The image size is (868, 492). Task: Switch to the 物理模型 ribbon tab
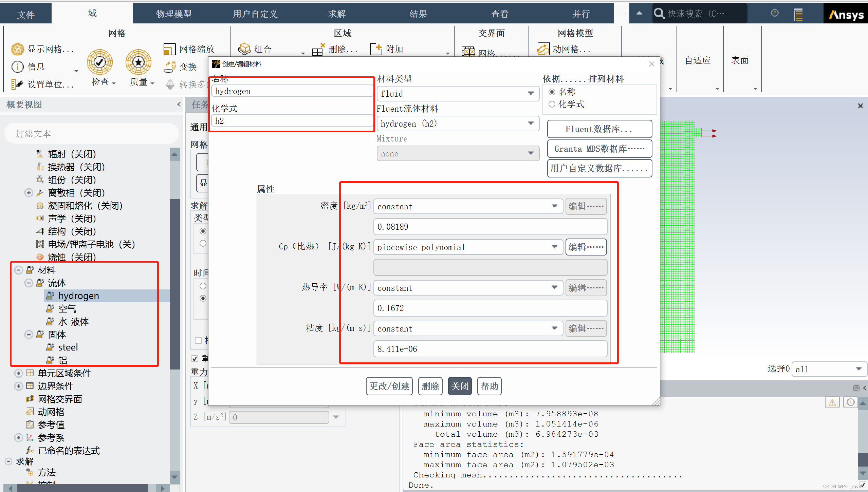173,14
